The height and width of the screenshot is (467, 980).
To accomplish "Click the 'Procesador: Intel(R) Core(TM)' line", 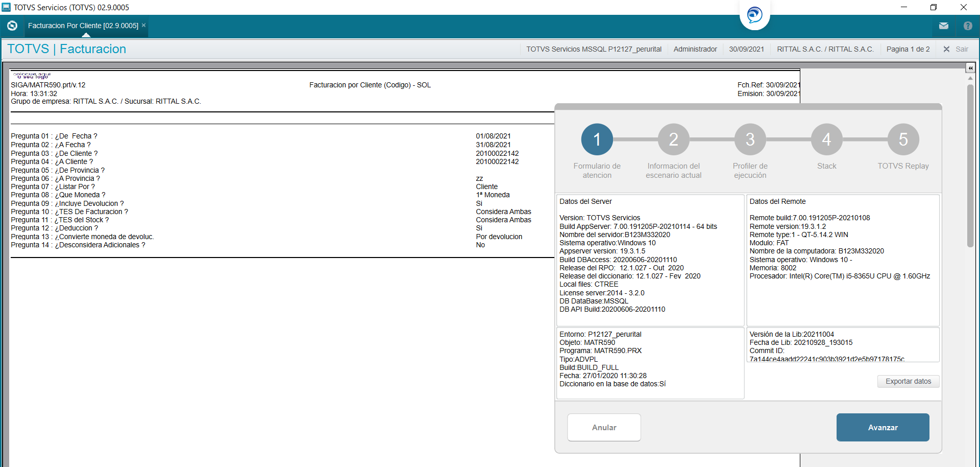I will tap(840, 276).
